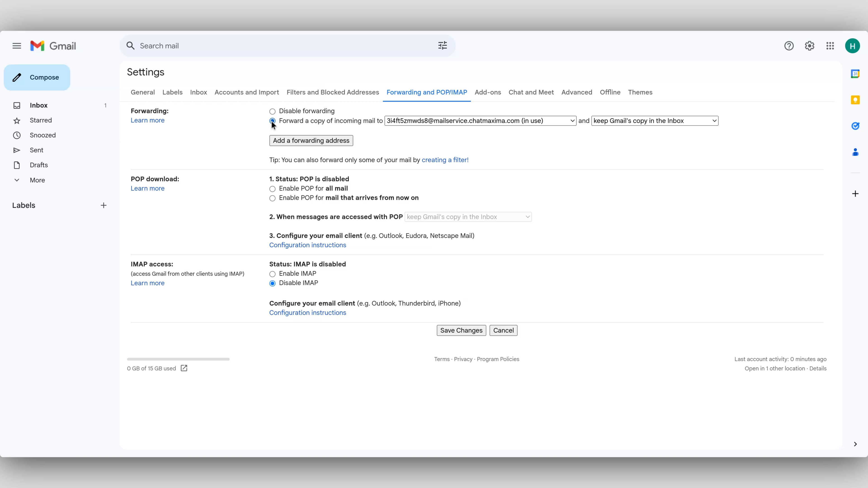
Task: Click 'Add a forwarding address' button
Action: [311, 140]
